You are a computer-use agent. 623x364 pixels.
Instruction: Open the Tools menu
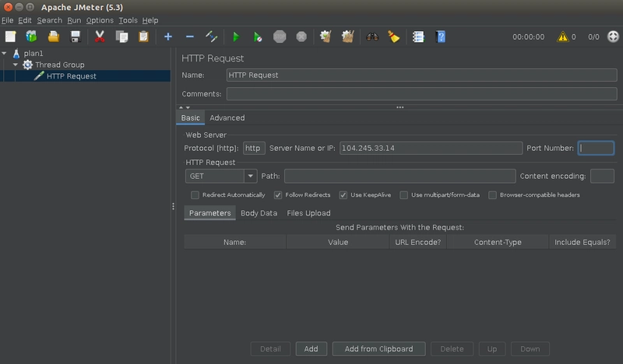pyautogui.click(x=128, y=20)
